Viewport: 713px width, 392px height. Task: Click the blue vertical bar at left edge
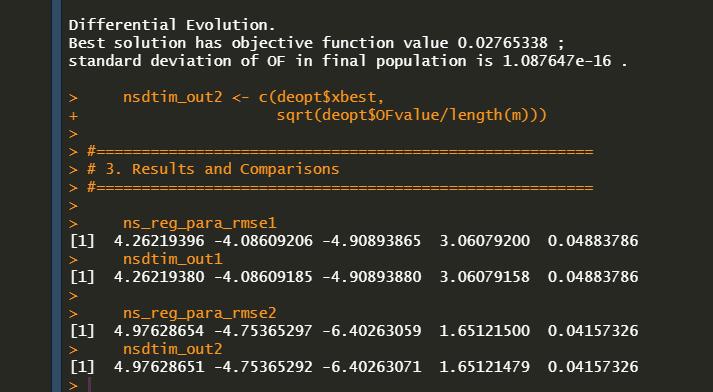point(56,196)
